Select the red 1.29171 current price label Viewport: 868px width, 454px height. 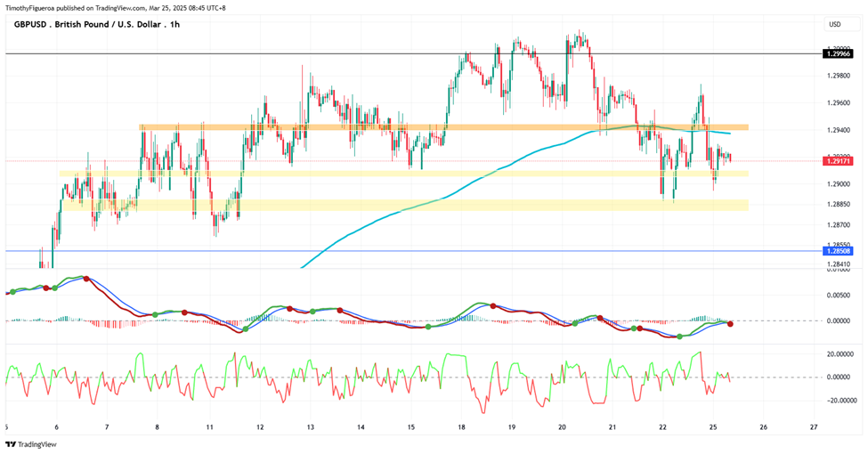coord(838,161)
